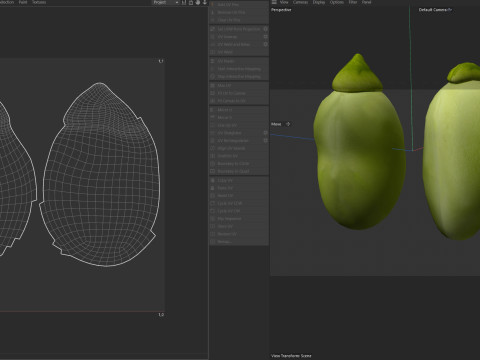
Task: Open options gear for UV Straighten row
Action: click(266, 133)
